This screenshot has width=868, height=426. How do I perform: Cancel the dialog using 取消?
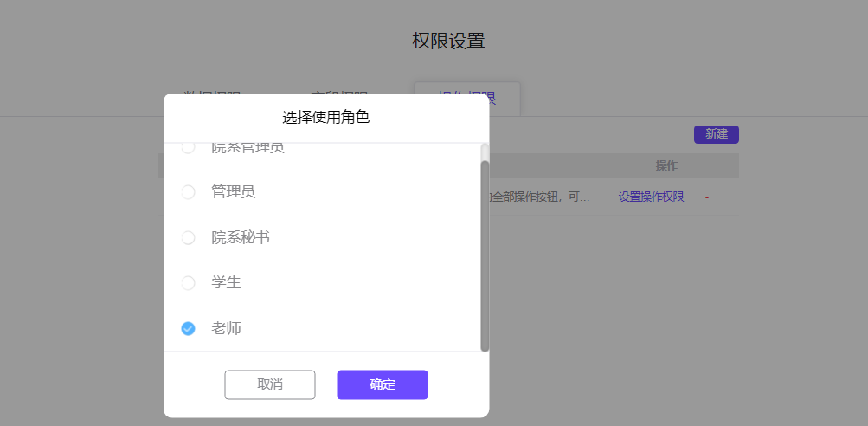[270, 384]
